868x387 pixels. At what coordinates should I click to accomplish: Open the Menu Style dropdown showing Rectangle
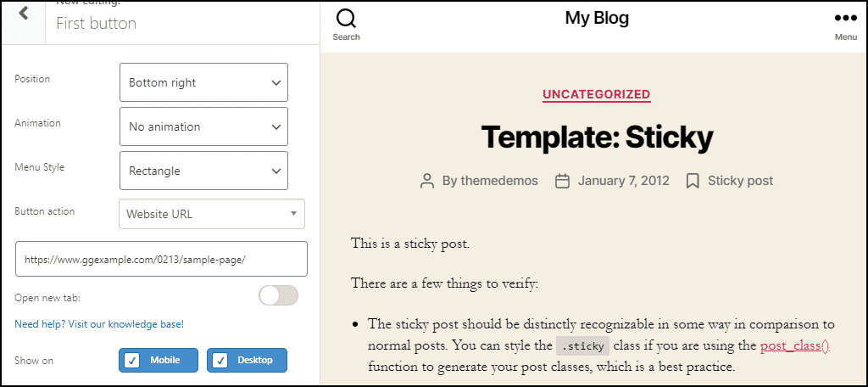[203, 171]
